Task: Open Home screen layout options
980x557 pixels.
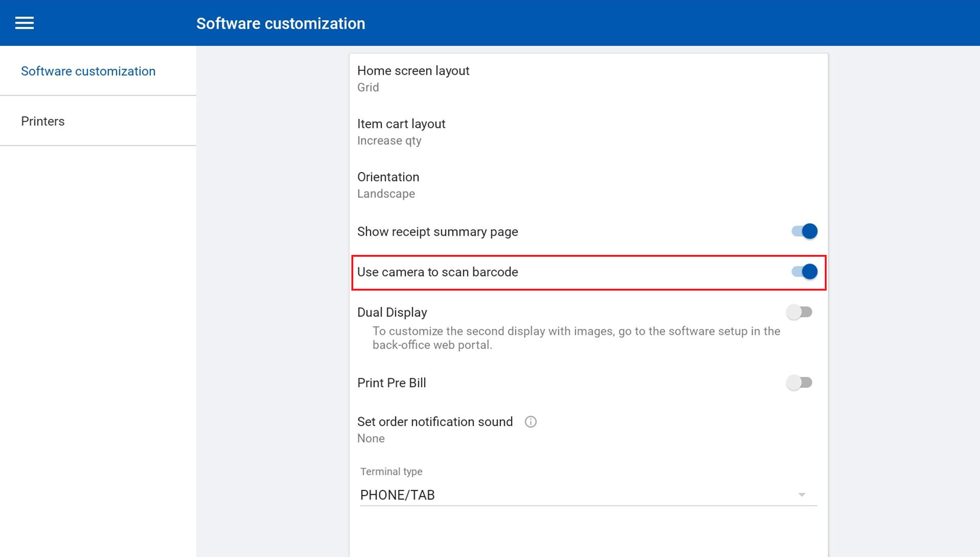Action: pos(413,71)
